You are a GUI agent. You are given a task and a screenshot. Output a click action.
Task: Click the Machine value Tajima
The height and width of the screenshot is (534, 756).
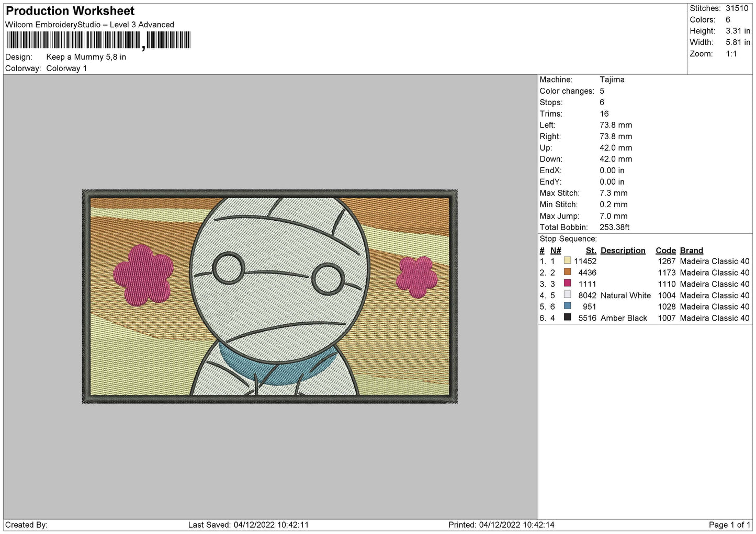point(612,79)
